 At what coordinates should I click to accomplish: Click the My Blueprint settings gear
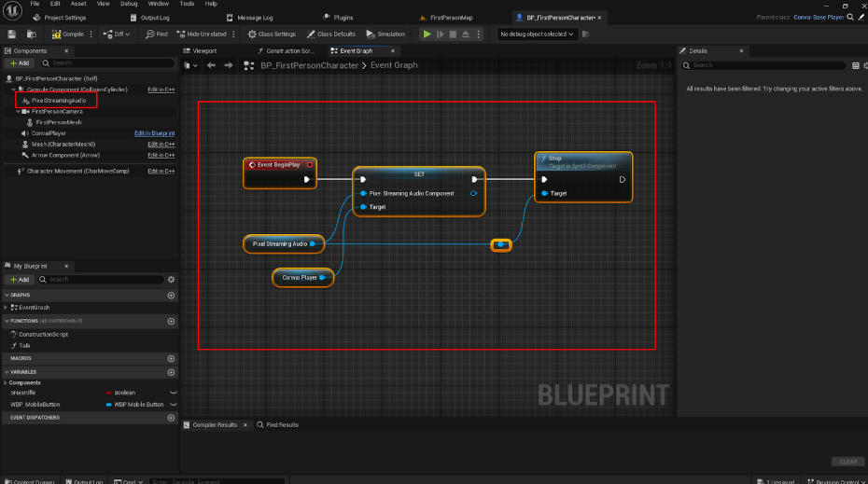(171, 279)
